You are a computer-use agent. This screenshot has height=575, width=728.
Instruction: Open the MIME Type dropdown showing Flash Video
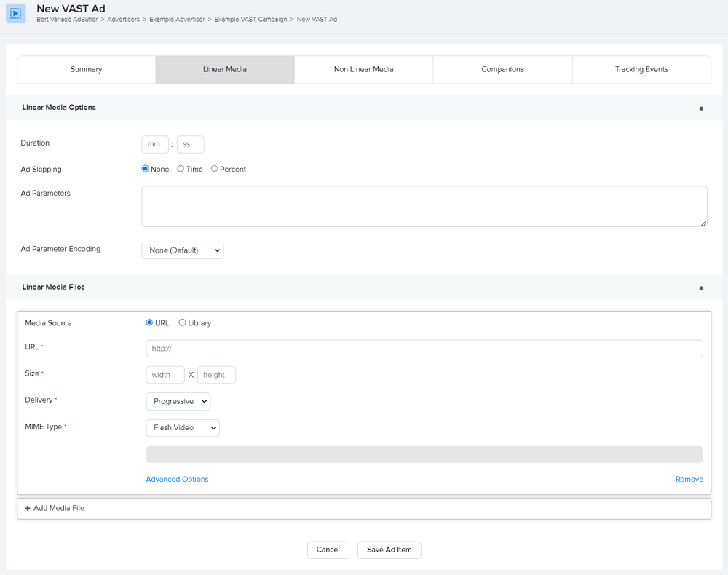pyautogui.click(x=183, y=428)
